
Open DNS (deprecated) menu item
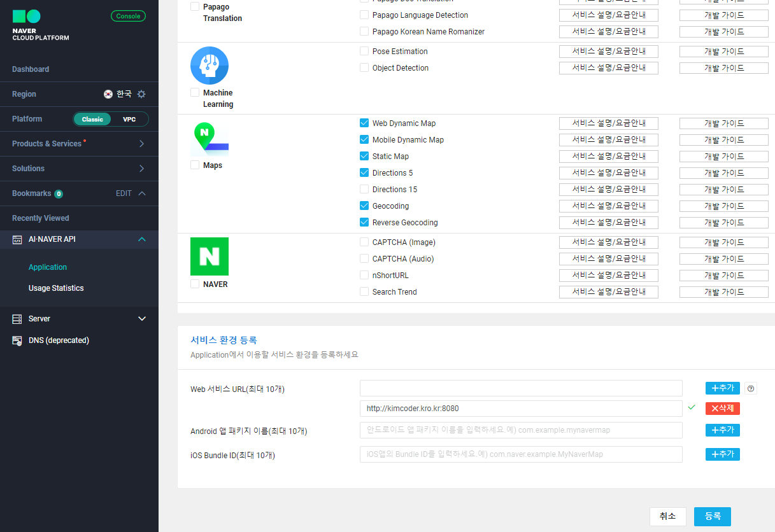coord(59,340)
